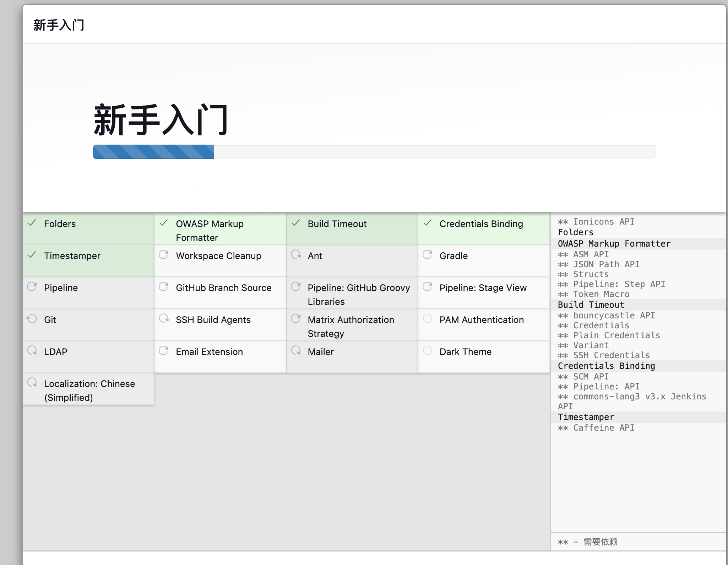Click the loading icon next to LDAP
This screenshot has width=728, height=565.
32,351
